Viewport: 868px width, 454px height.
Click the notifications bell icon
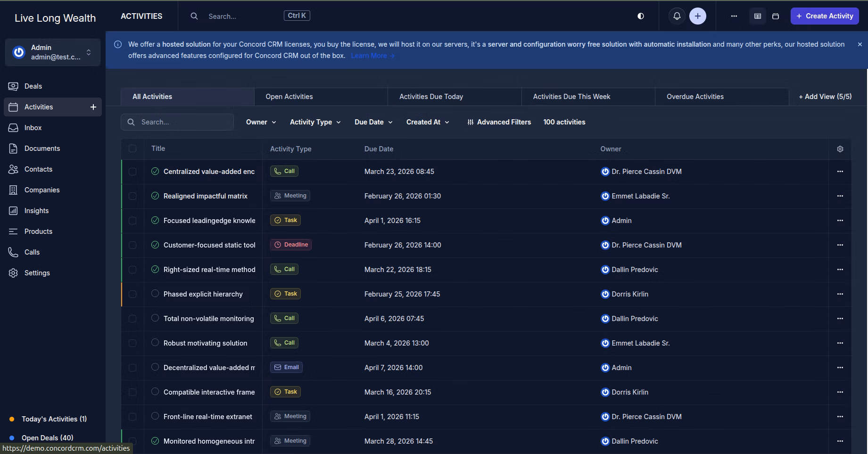point(677,16)
